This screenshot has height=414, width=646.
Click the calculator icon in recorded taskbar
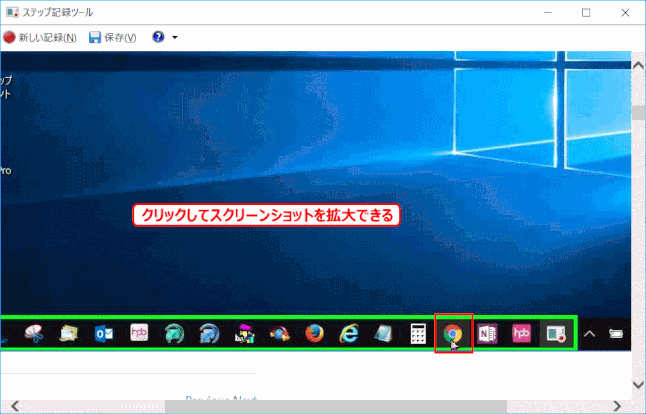coord(418,334)
